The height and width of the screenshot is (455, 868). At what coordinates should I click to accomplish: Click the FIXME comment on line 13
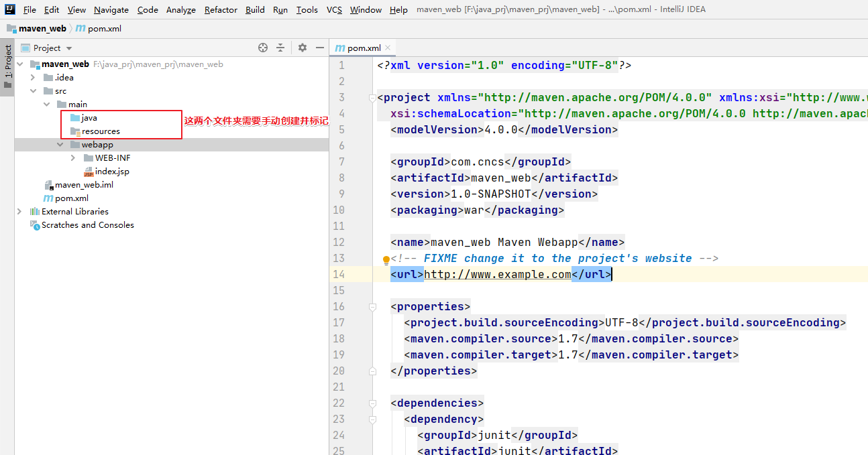(555, 259)
